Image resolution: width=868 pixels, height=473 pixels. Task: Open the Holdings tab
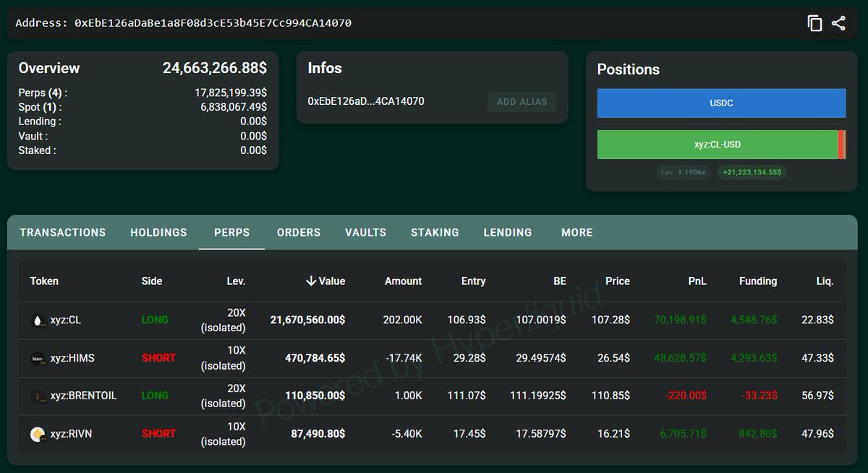click(158, 233)
